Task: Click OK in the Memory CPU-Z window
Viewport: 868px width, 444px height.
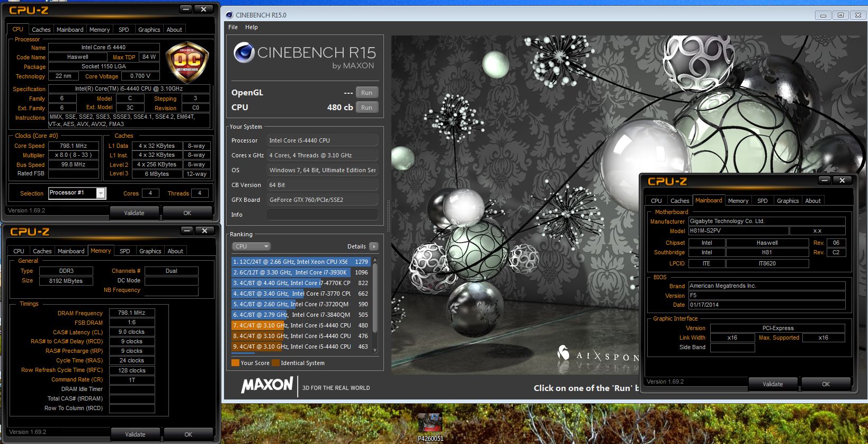Action: [188, 434]
